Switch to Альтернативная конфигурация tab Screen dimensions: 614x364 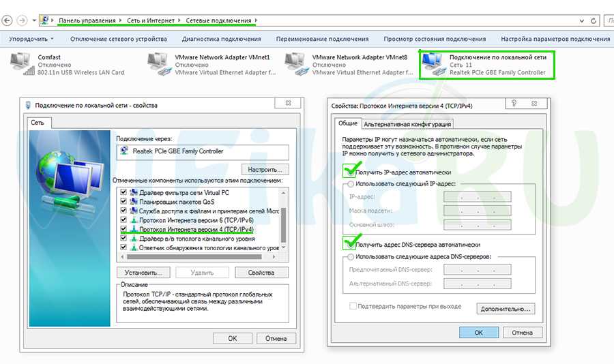[407, 124]
